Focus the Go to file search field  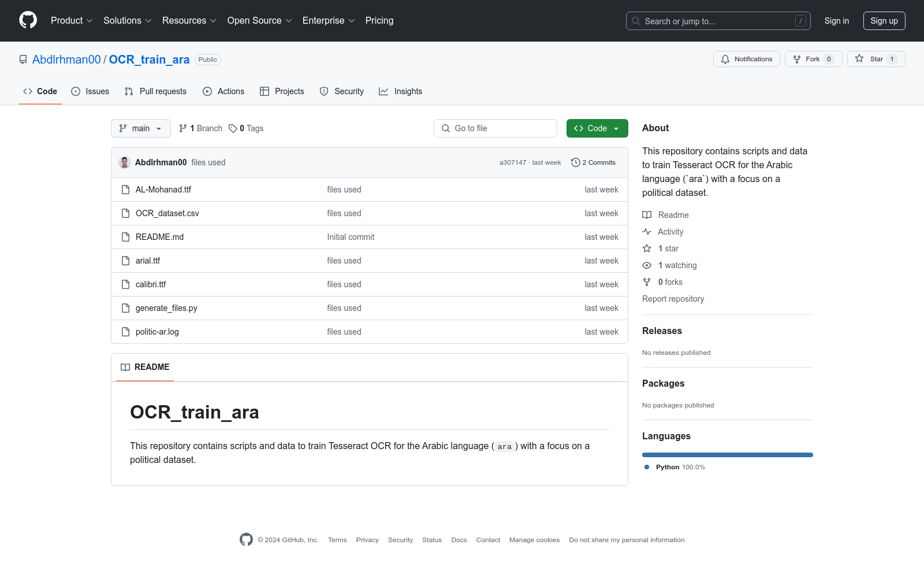pyautogui.click(x=495, y=128)
